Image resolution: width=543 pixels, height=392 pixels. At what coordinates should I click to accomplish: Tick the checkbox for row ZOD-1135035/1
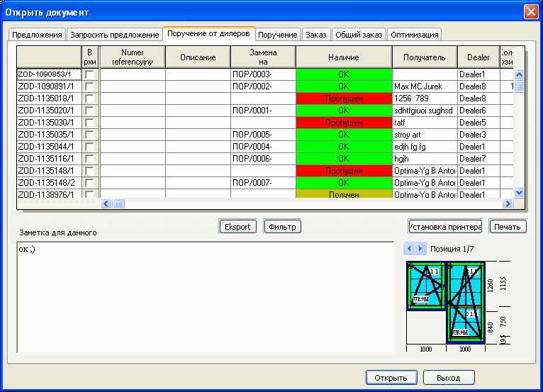(x=89, y=135)
